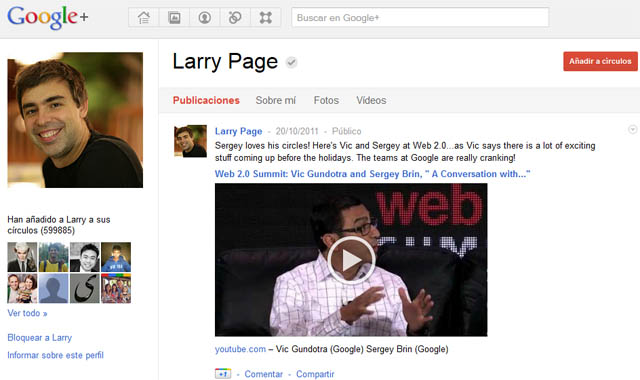Open the 20/10/2011 post date link

297,131
